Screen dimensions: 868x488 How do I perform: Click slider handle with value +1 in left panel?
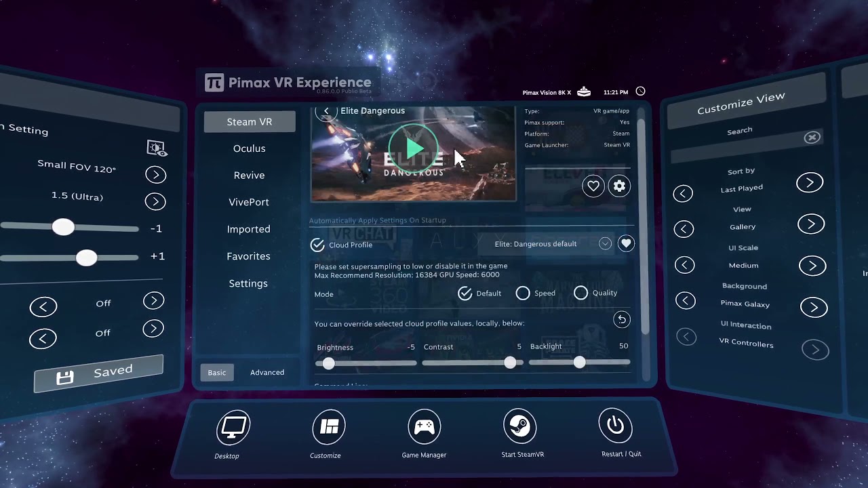click(x=86, y=258)
